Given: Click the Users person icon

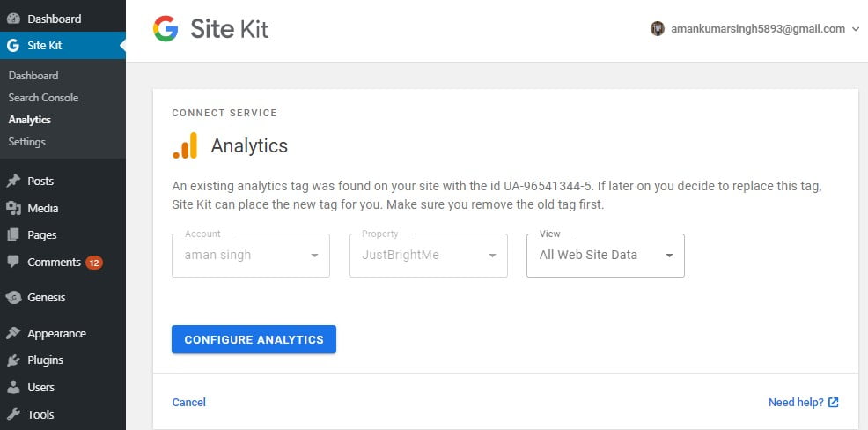Looking at the screenshot, I should [13, 387].
